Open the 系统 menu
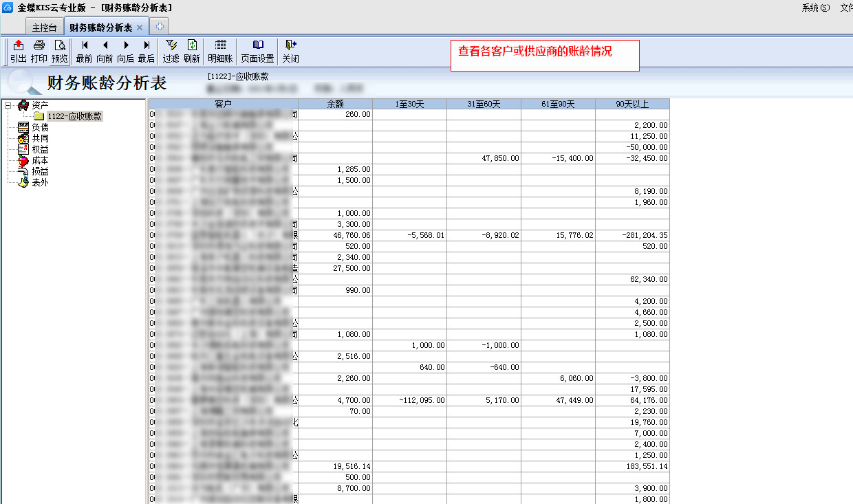 815,8
